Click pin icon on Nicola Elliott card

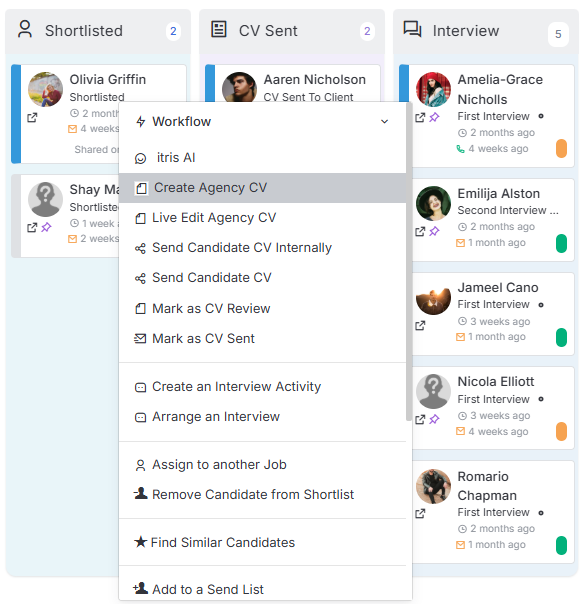point(434,419)
